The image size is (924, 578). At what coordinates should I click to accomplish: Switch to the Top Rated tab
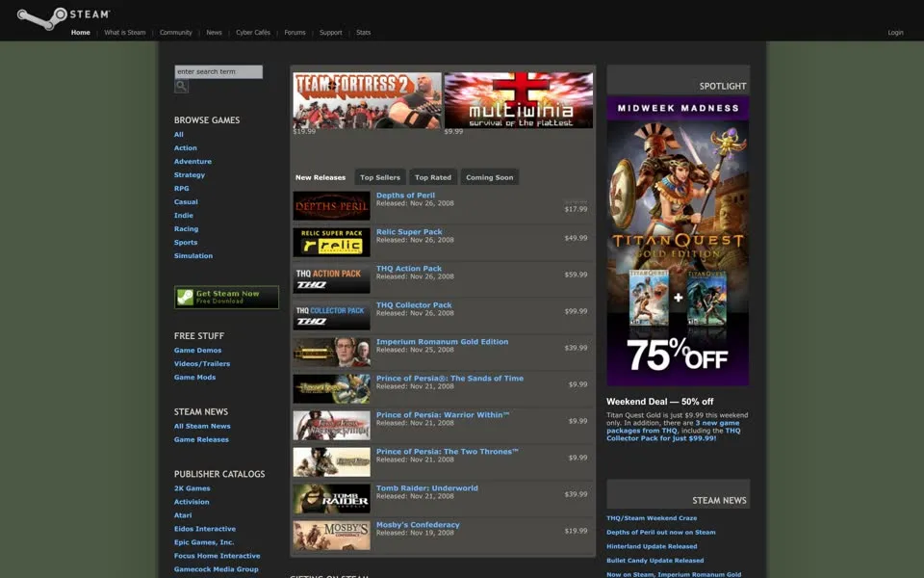433,177
